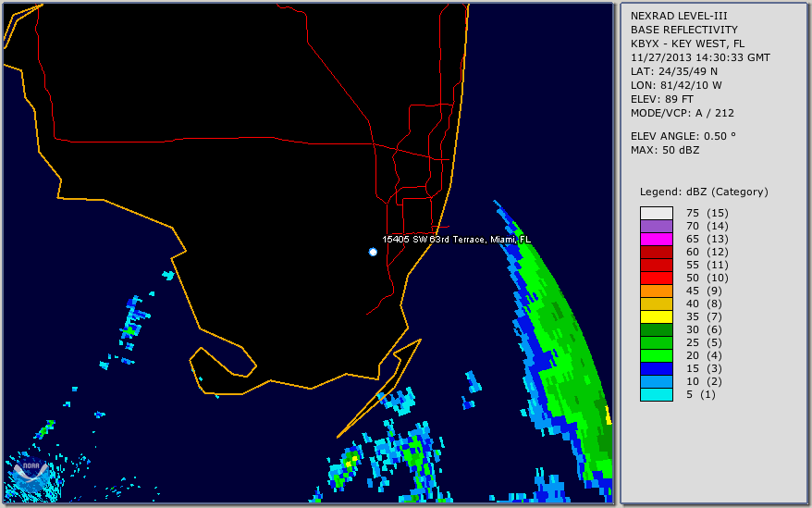Click the 70 dBZ purple legend swatch
The image size is (812, 508).
click(656, 226)
